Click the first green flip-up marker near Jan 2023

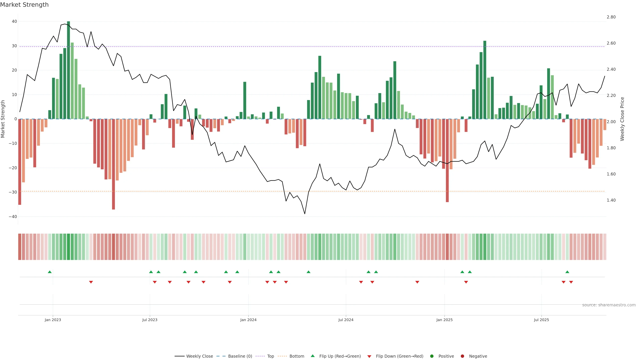(x=50, y=272)
